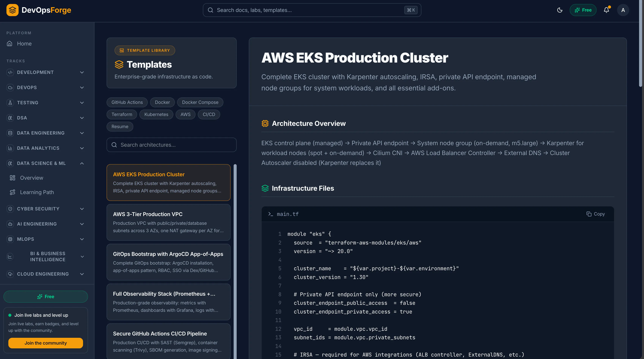
Task: Select the AWS filter tag
Action: pyautogui.click(x=185, y=114)
